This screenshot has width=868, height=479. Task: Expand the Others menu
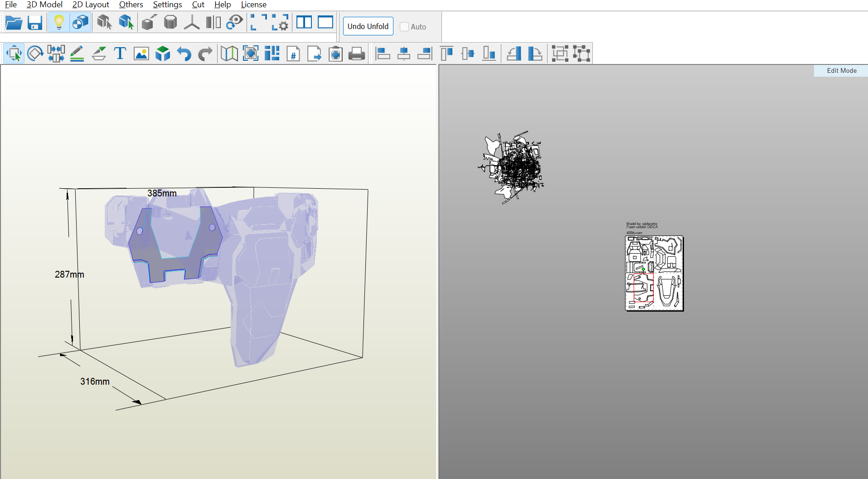click(x=131, y=5)
